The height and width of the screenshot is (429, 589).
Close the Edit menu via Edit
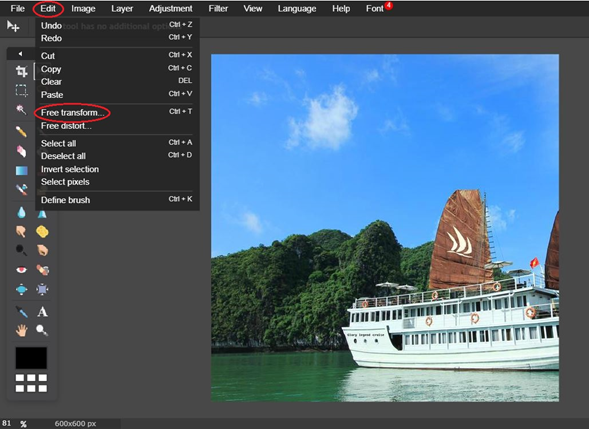click(x=48, y=8)
